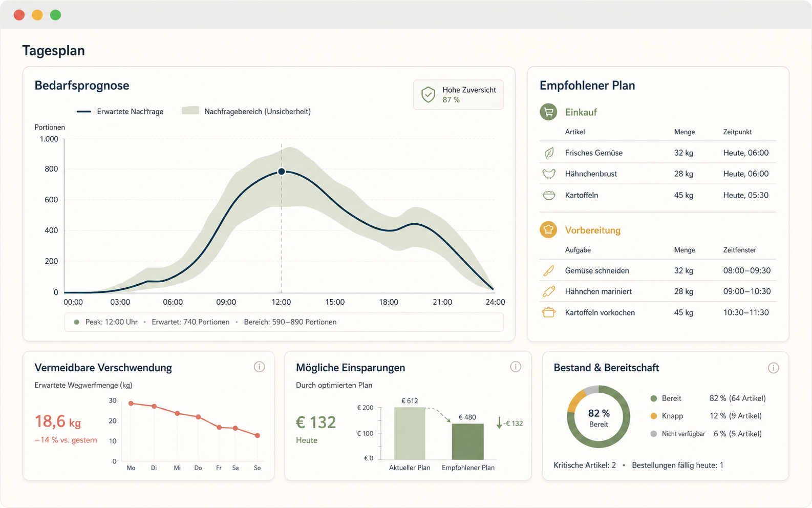Viewport: 812px width, 508px height.
Task: Click the 82 % Bereit donut chart
Action: [599, 417]
